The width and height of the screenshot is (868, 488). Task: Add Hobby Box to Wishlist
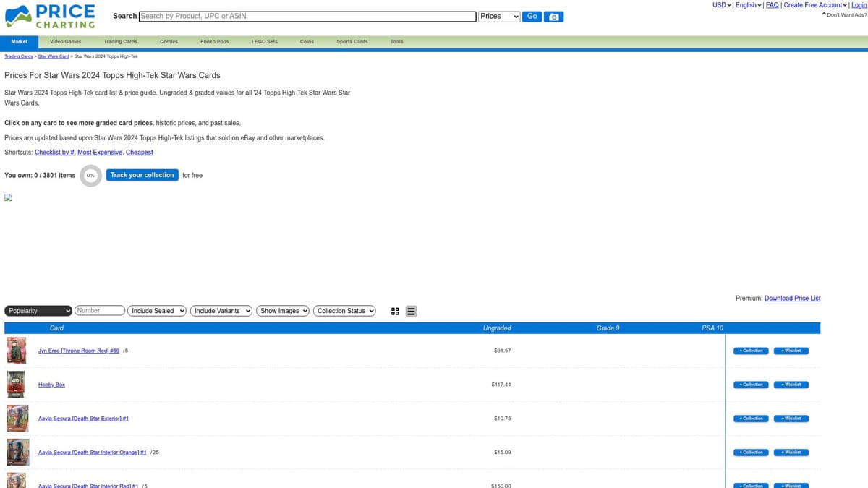click(x=791, y=385)
